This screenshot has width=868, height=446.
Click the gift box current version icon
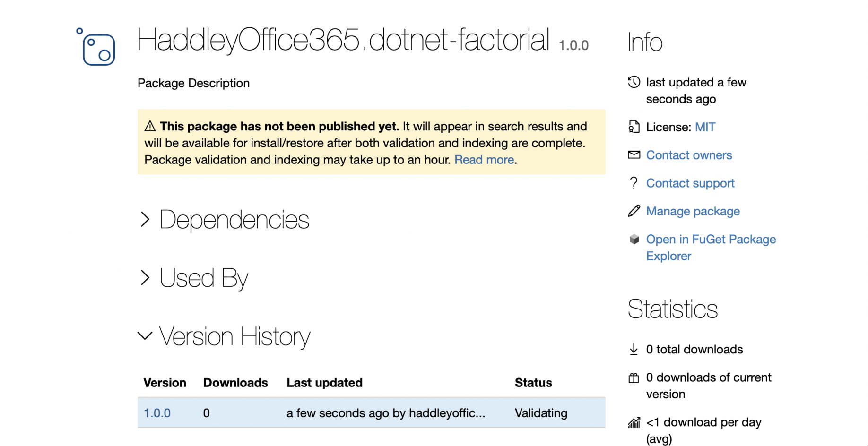[x=634, y=378]
